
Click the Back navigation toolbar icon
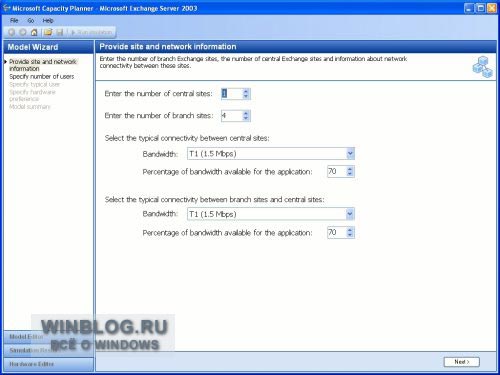12,32
